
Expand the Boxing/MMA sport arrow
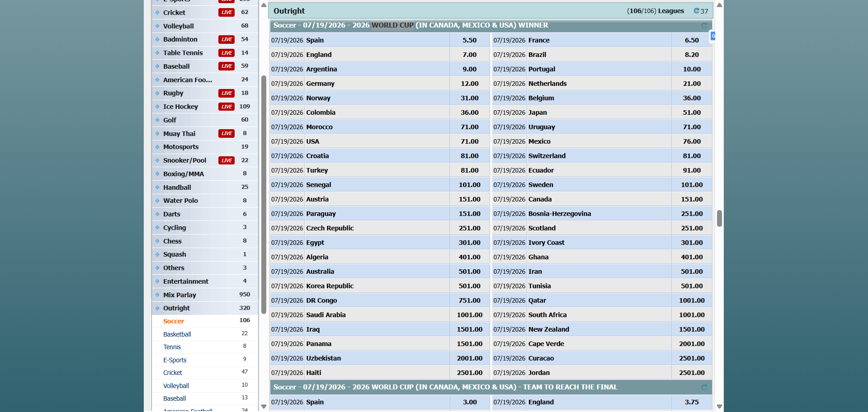[x=157, y=174]
